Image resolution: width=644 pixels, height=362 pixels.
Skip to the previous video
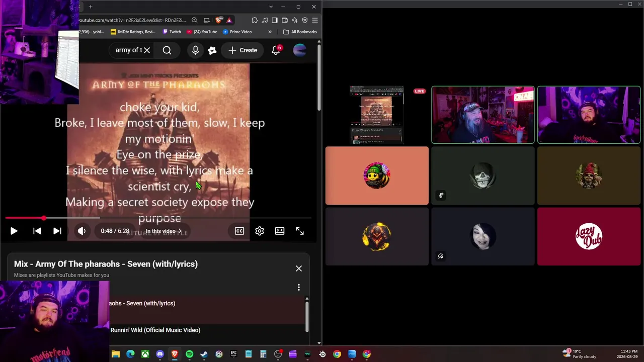coord(37,231)
